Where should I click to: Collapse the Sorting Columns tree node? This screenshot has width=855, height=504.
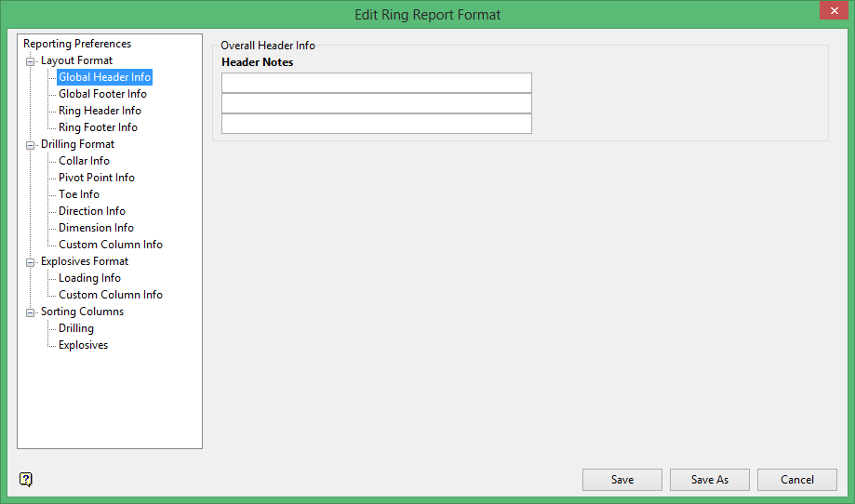click(31, 312)
